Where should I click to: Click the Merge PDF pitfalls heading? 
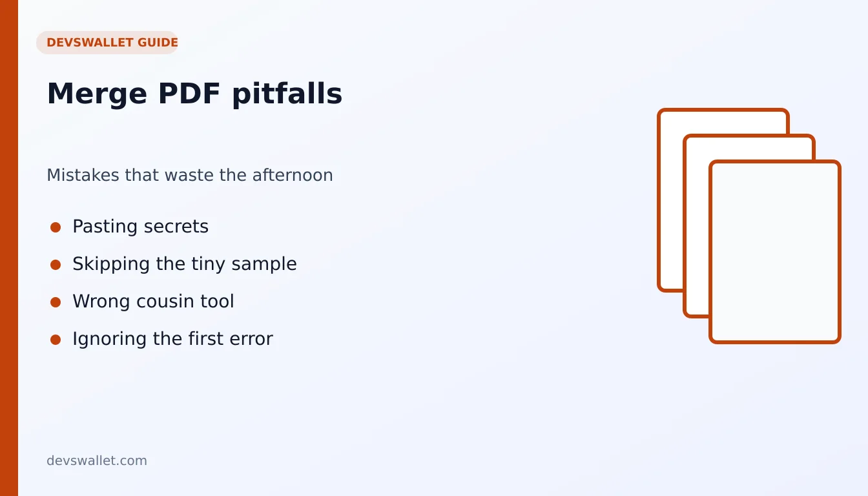[194, 94]
